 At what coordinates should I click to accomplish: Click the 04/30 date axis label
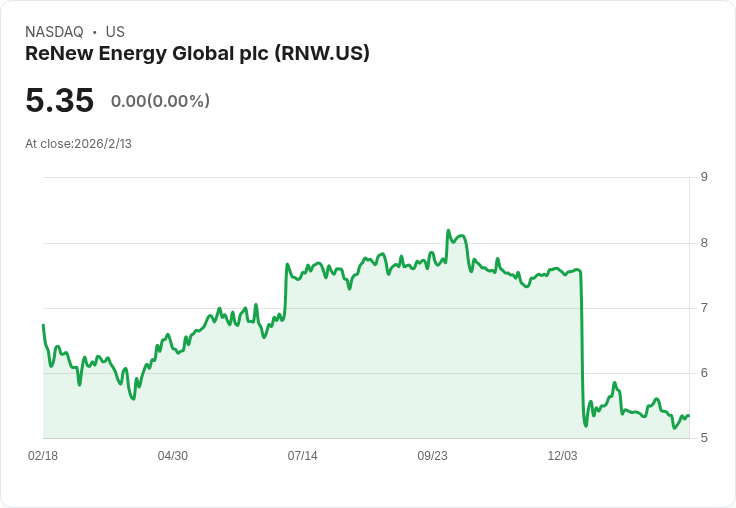click(173, 456)
